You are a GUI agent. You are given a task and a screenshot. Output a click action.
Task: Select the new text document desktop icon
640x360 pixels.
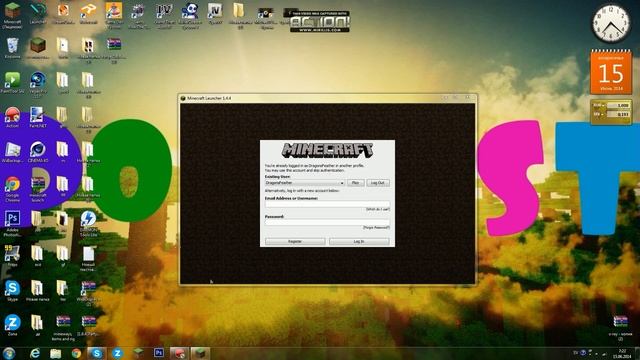(x=88, y=258)
